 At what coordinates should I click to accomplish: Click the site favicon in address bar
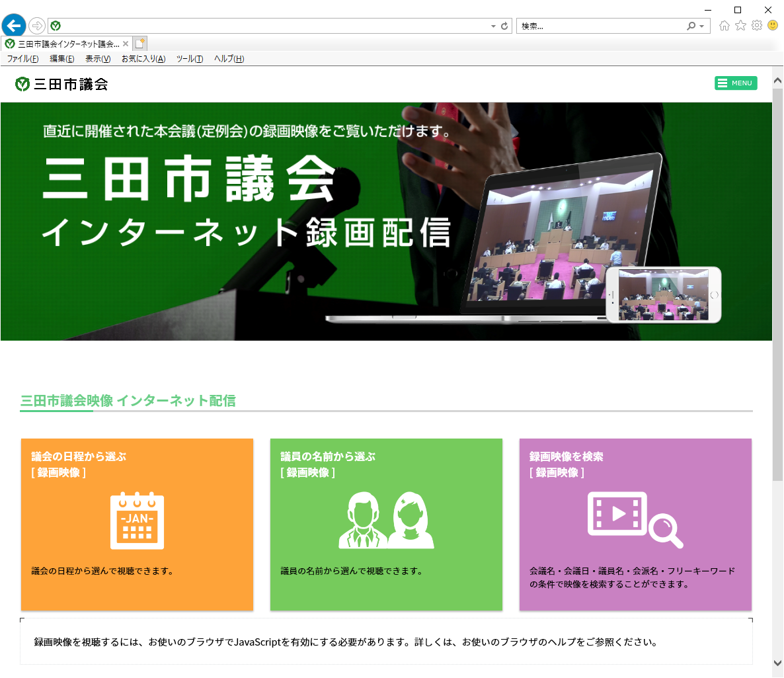(56, 26)
